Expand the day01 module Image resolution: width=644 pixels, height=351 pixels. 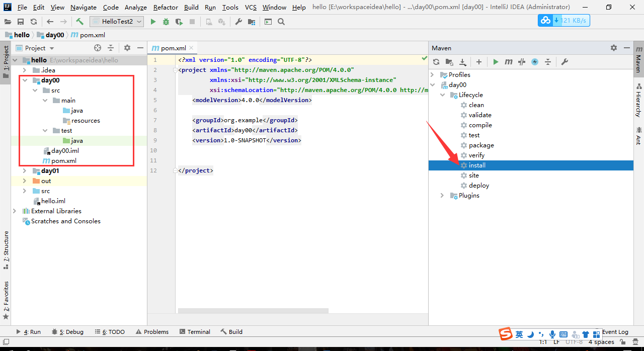25,171
